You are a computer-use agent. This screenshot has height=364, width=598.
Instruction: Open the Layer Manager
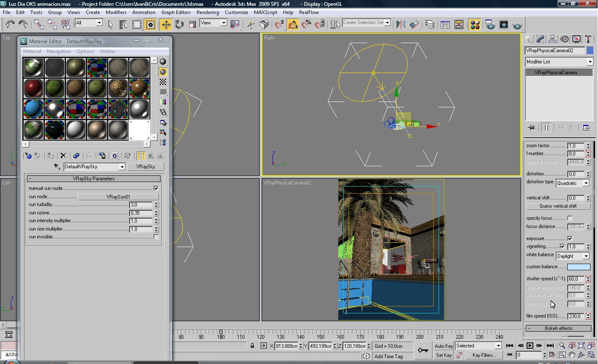click(x=430, y=25)
